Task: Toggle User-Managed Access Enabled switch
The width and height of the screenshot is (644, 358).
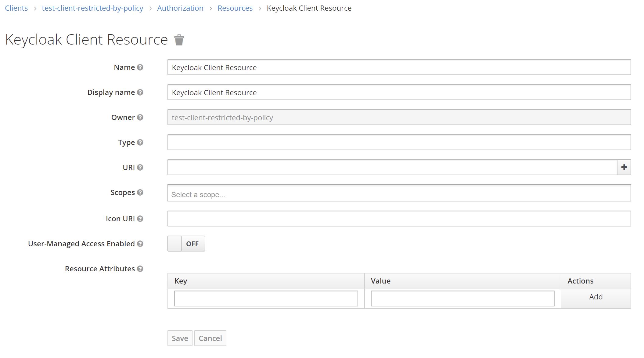Action: click(186, 244)
